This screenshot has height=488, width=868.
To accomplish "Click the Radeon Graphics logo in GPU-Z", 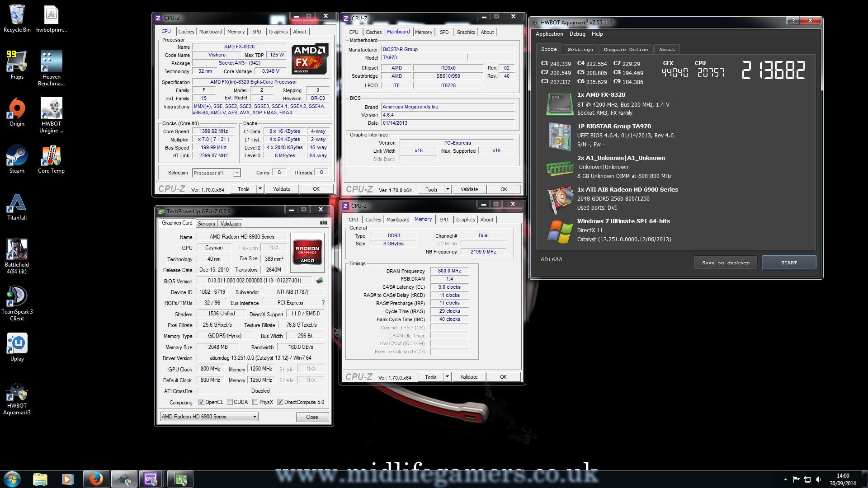I will pos(307,252).
